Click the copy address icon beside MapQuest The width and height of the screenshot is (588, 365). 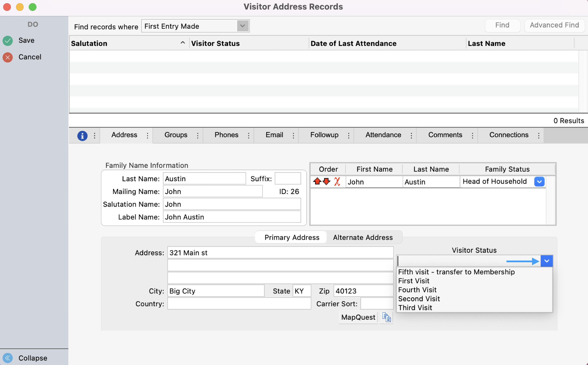pos(386,317)
